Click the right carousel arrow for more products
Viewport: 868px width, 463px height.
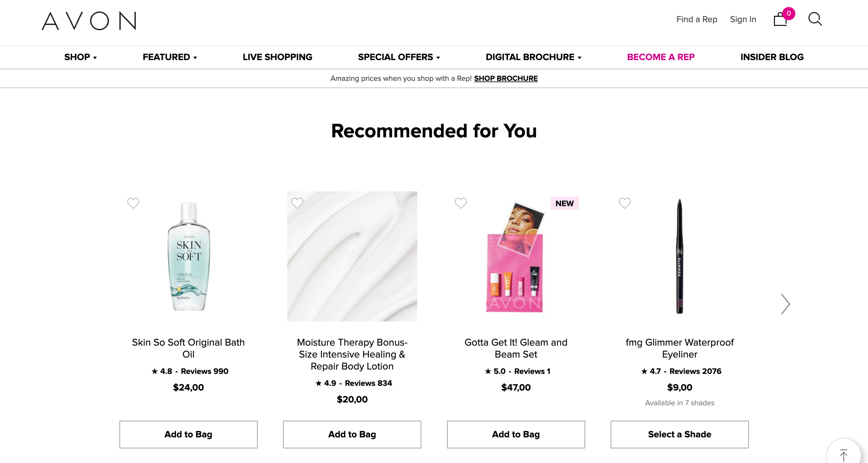(786, 304)
